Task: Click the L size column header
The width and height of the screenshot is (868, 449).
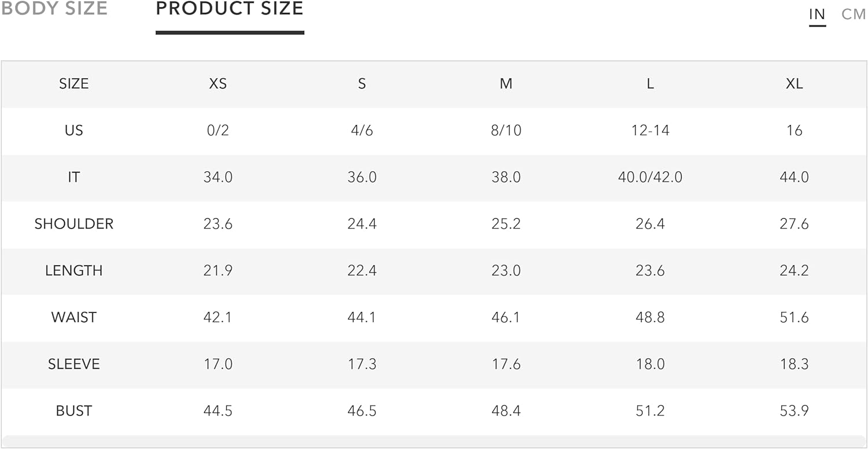Action: pyautogui.click(x=650, y=84)
